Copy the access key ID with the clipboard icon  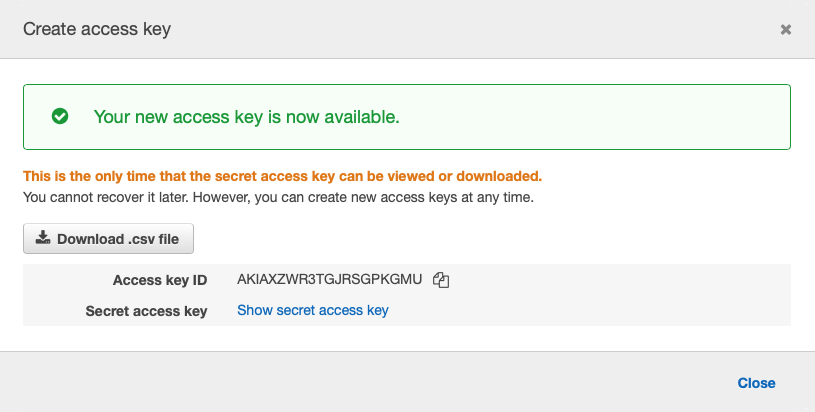(x=441, y=280)
